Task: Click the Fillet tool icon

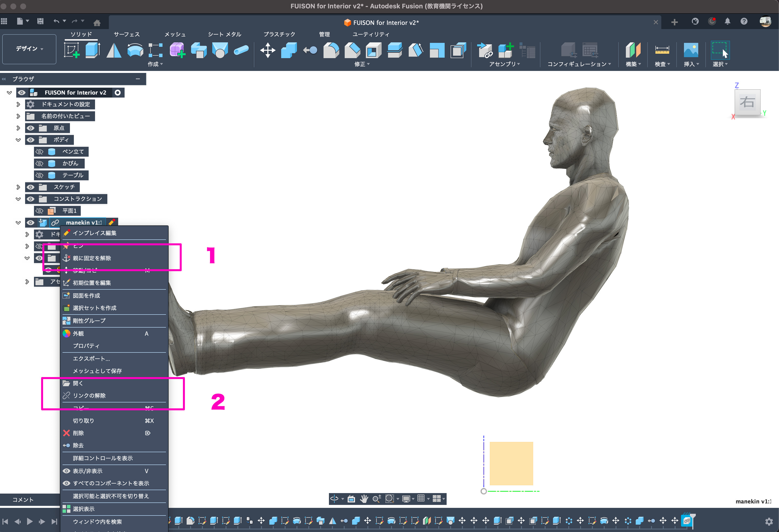Action: click(331, 50)
